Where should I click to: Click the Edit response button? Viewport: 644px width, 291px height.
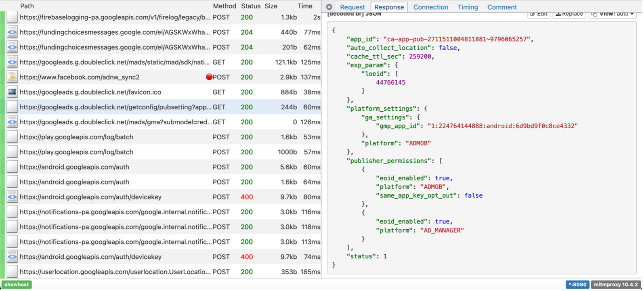tap(538, 14)
